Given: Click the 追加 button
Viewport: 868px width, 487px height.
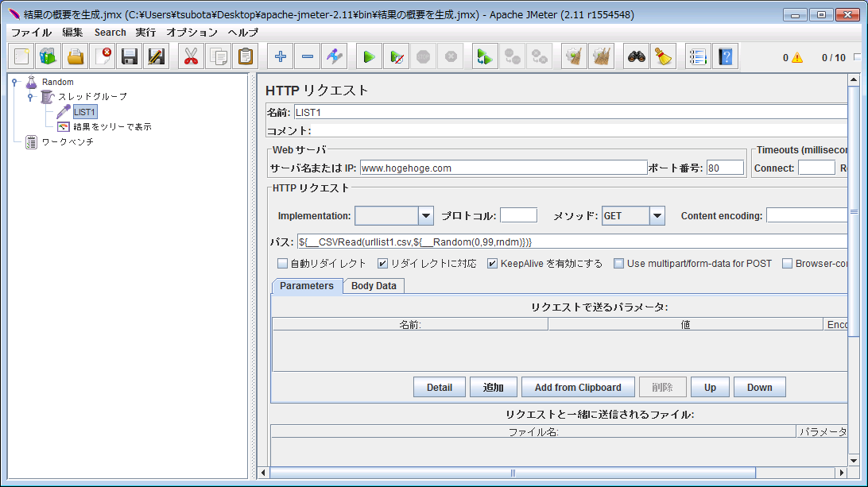Looking at the screenshot, I should tap(494, 388).
